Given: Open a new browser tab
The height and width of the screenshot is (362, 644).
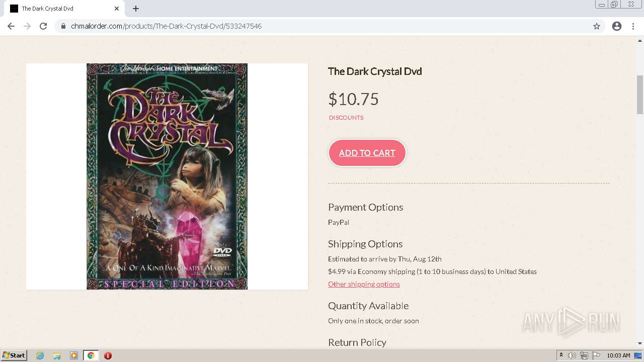Looking at the screenshot, I should [x=136, y=9].
